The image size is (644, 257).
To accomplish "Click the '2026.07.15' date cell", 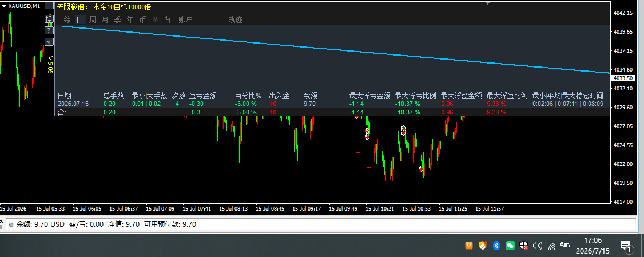I will pyautogui.click(x=73, y=104).
